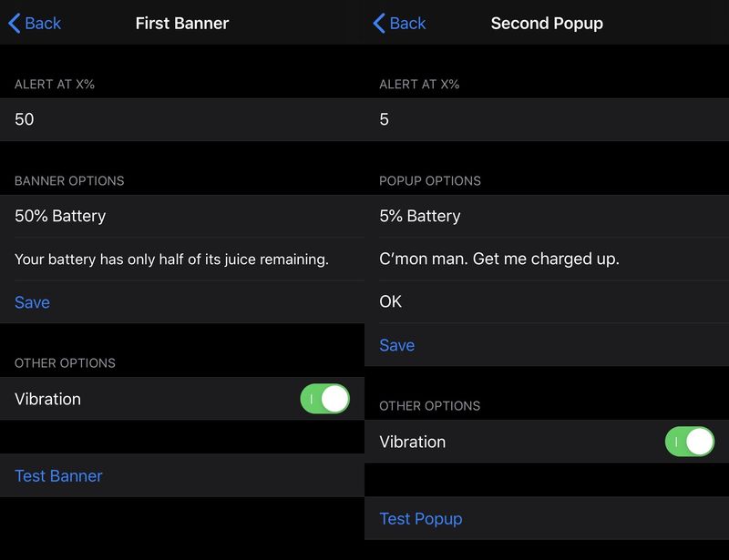Click Save under Popup Options

point(397,345)
